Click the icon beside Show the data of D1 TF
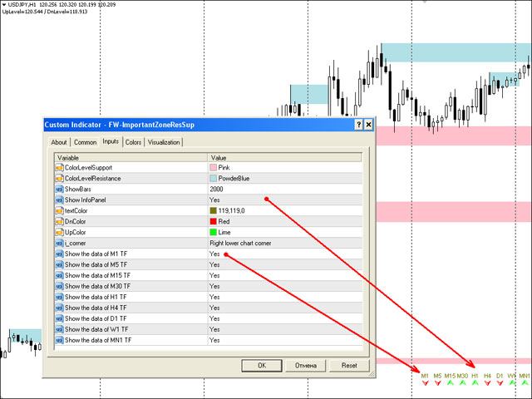Viewport: 532px width, 399px height. pyautogui.click(x=59, y=318)
